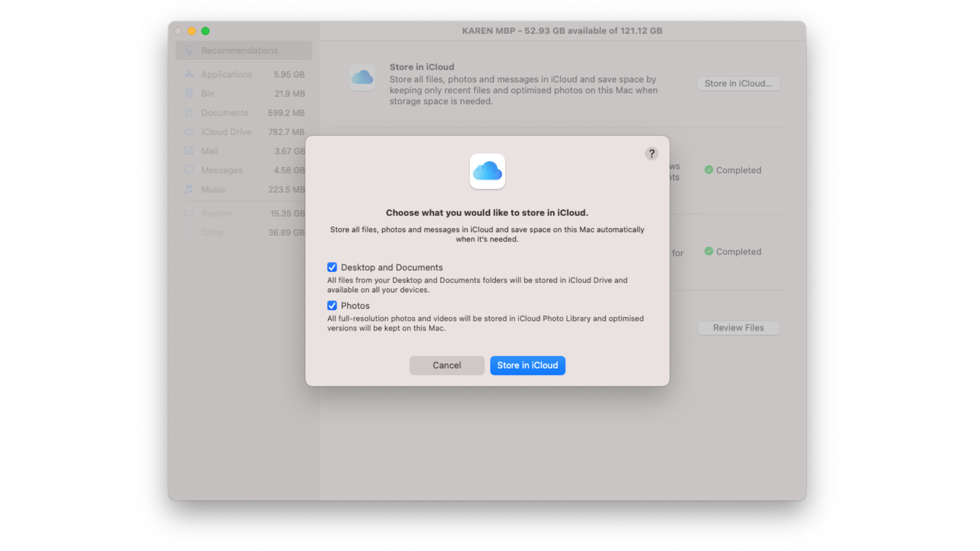Click the iCloud app icon in the dialog
980x551 pixels.
487,171
